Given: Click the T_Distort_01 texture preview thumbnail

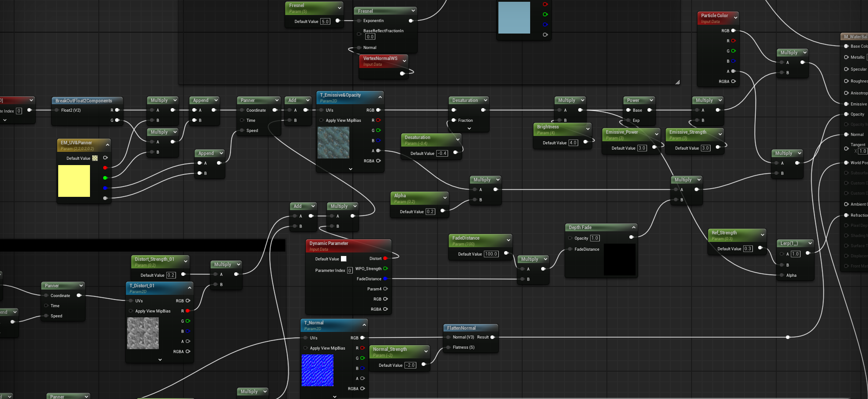Looking at the screenshot, I should pos(143,333).
